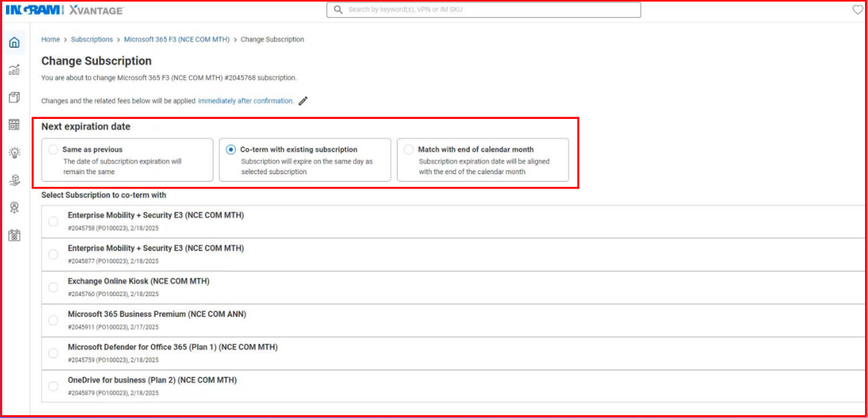Open the award ribbon icon in sidebar

pos(14,207)
